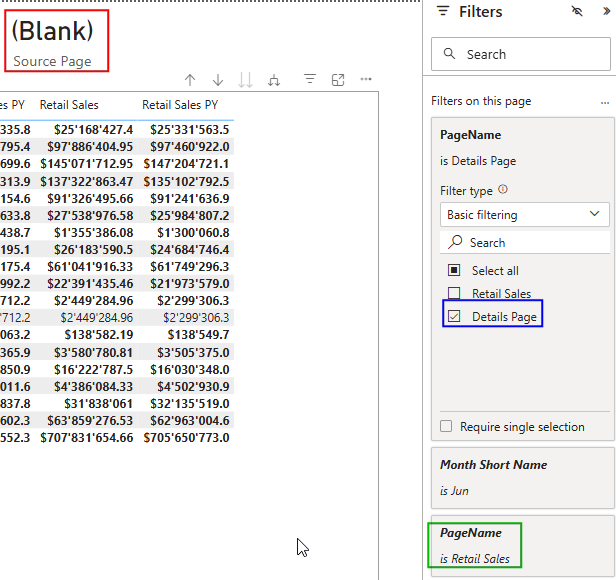
Task: Click magnifier icon in Basic filtering search
Action: [456, 242]
